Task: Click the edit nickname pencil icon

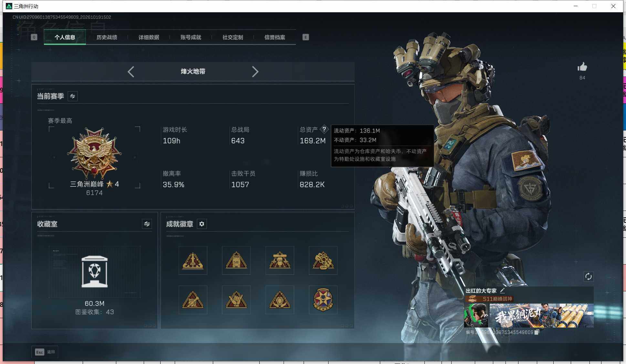Action: (x=502, y=290)
